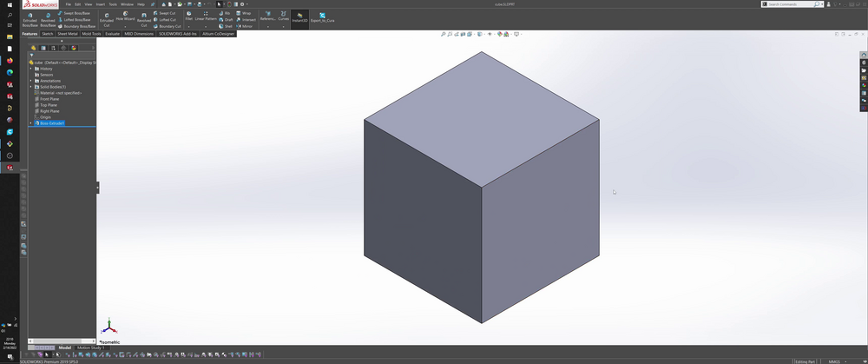Choose the Lofted Boss/Base command
The height and width of the screenshot is (364, 868).
pos(74,19)
